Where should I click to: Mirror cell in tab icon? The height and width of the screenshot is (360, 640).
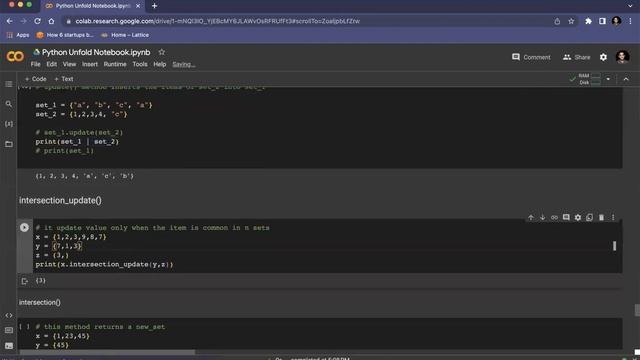pyautogui.click(x=589, y=218)
